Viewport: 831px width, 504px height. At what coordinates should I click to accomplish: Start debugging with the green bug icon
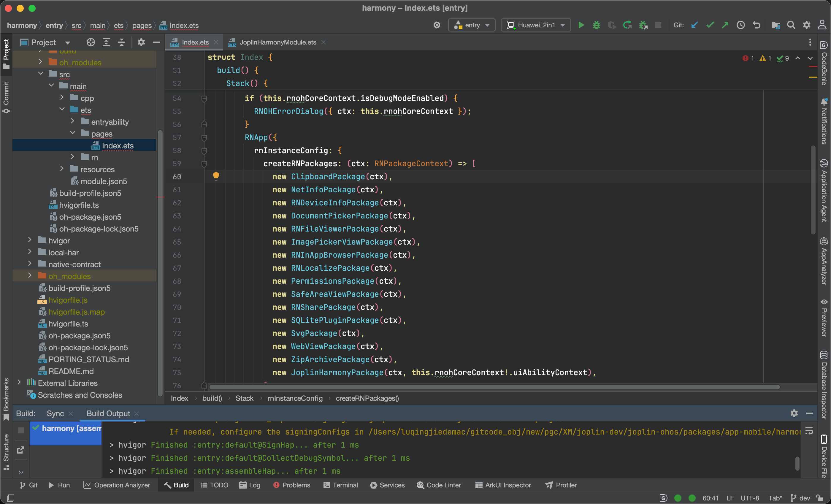(596, 25)
